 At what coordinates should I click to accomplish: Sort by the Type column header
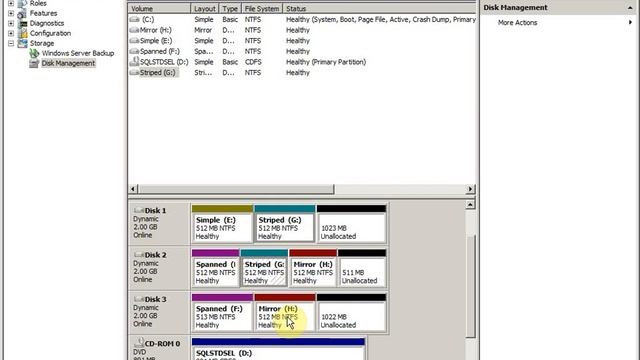coord(230,8)
